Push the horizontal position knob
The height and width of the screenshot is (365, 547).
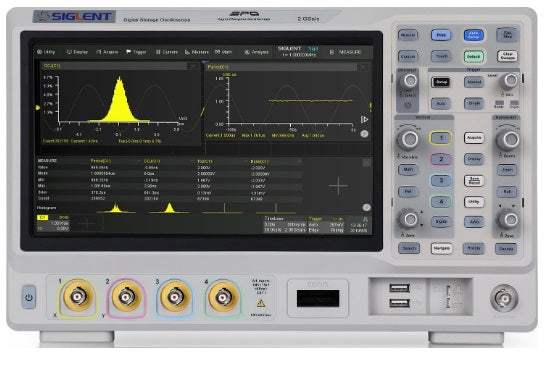coord(509,219)
